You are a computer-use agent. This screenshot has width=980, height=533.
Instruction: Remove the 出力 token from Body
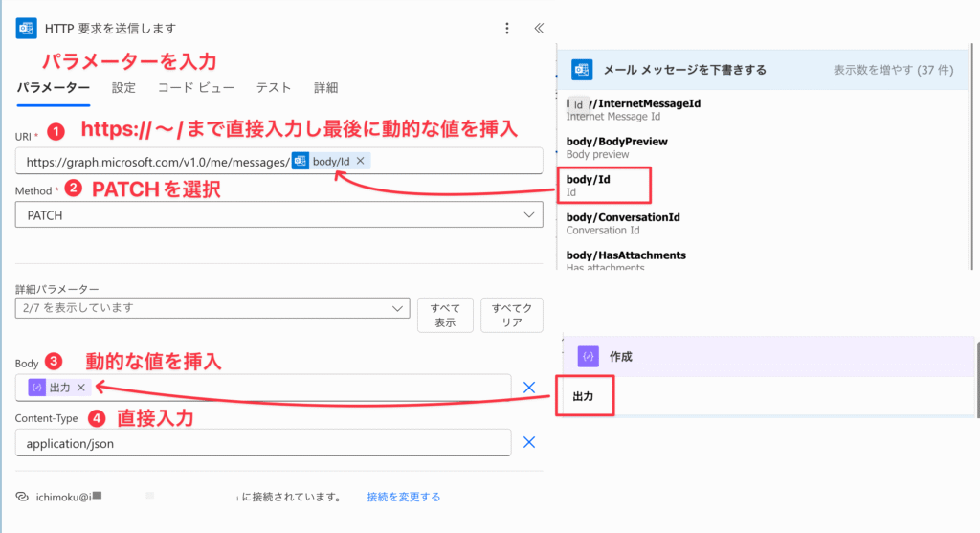point(81,387)
